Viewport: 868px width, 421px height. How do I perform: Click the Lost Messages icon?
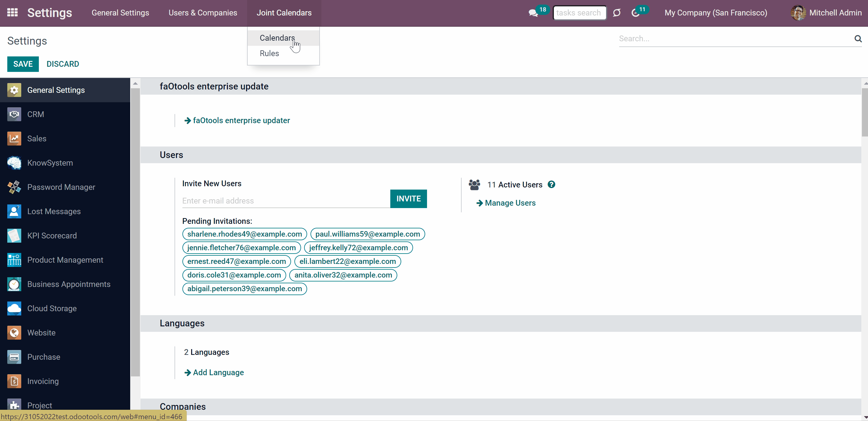point(14,211)
